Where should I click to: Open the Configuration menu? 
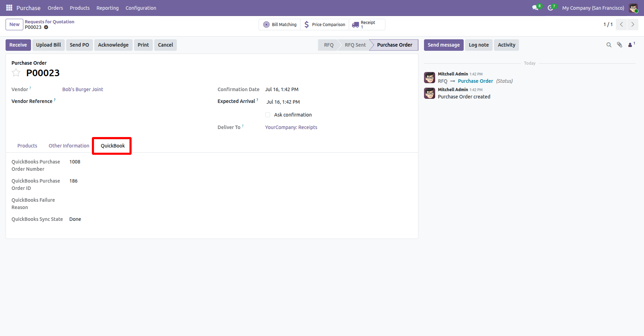141,8
